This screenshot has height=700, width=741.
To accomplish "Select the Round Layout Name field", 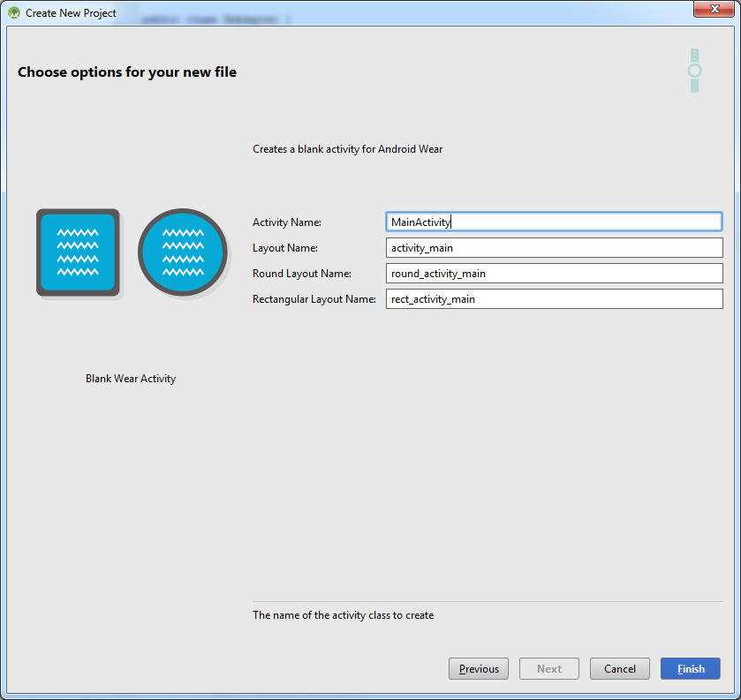I will tap(554, 273).
